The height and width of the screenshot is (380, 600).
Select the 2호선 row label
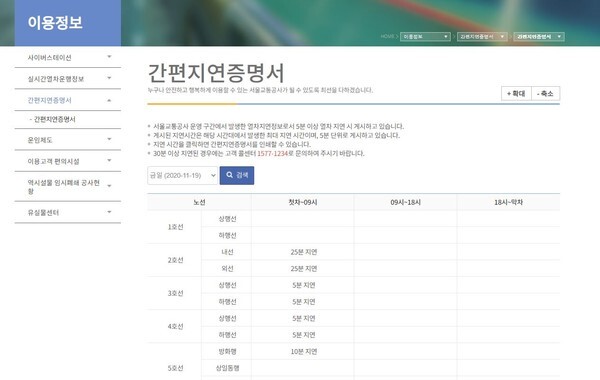pos(175,260)
